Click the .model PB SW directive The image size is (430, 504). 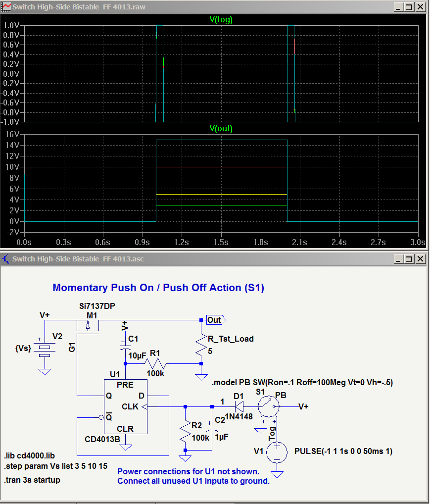click(x=302, y=383)
